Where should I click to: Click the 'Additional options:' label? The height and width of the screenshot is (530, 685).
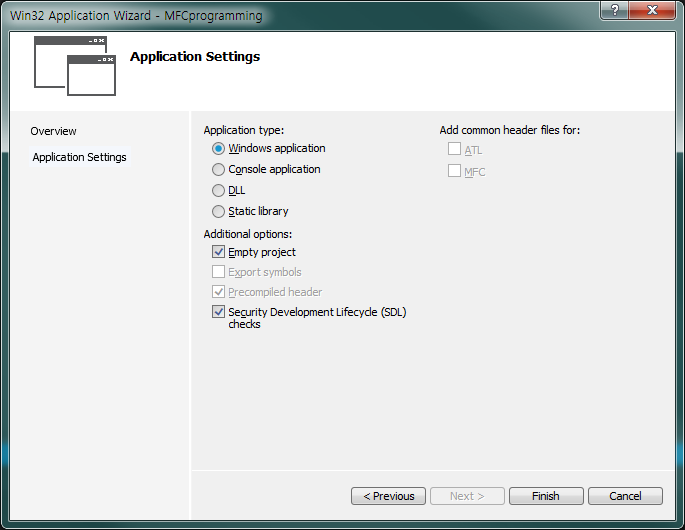[248, 234]
